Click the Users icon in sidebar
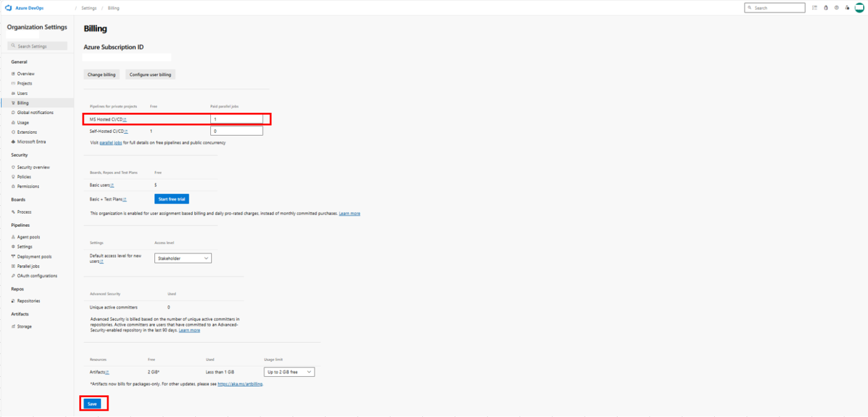The height and width of the screenshot is (417, 868). [13, 93]
